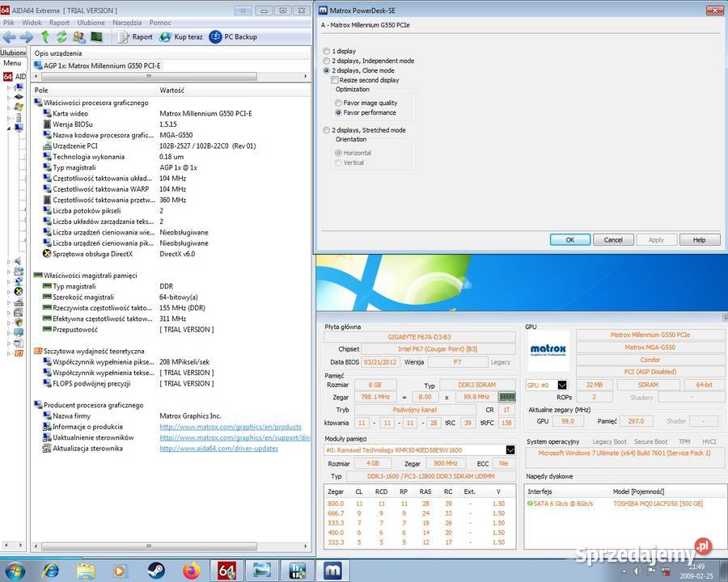The width and height of the screenshot is (728, 582).
Task: Open the GPU #0 selector dropdown
Action: pos(562,386)
